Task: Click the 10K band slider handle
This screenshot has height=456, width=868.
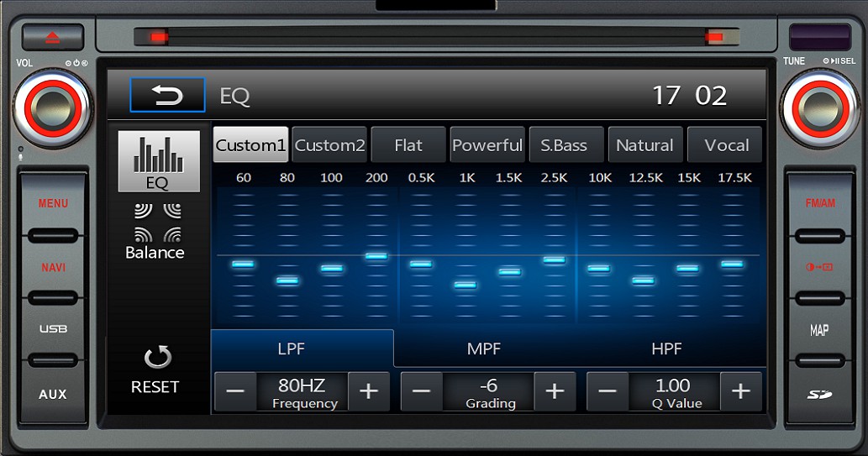Action: pos(598,269)
